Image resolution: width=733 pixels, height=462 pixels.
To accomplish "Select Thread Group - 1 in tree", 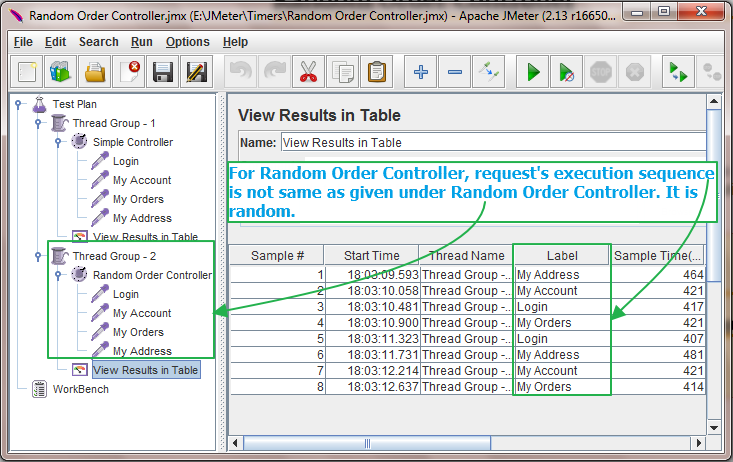I will (x=114, y=123).
